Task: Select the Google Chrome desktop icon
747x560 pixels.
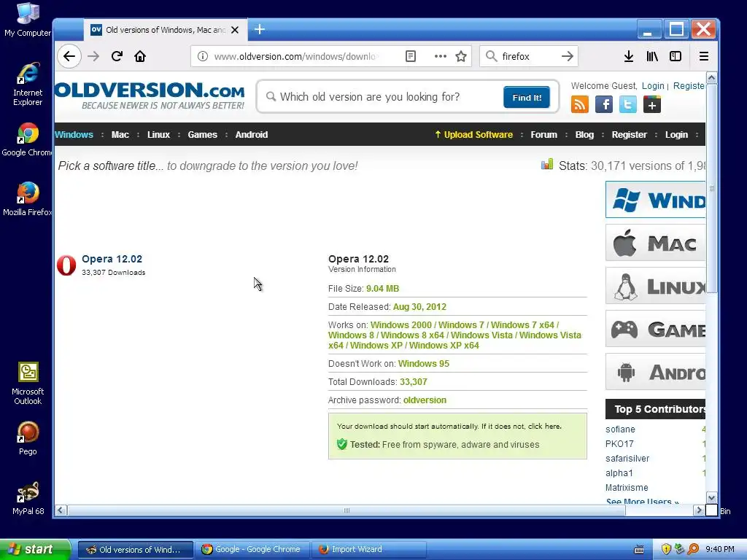Action: tap(27, 139)
